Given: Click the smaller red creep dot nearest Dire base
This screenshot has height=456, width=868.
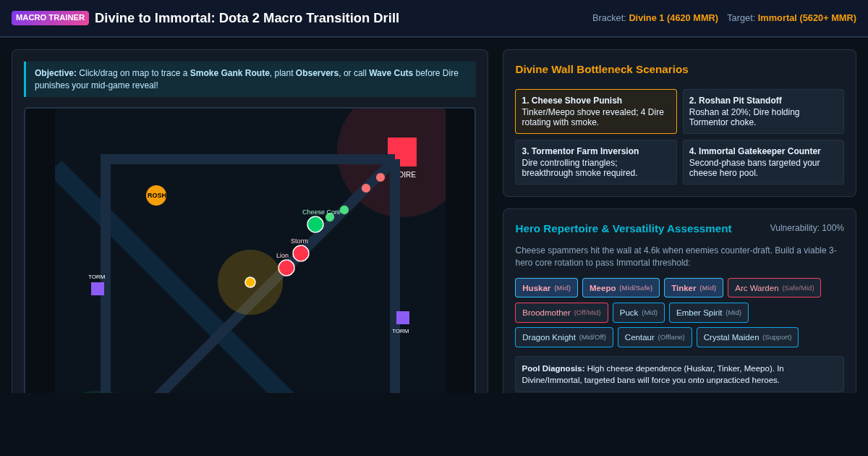Looking at the screenshot, I should tap(380, 177).
